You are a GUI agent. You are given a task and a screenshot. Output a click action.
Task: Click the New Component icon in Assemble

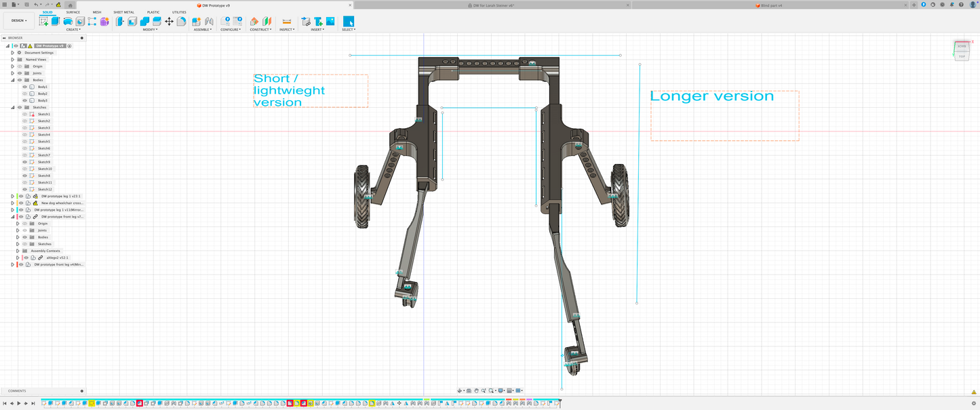(197, 22)
